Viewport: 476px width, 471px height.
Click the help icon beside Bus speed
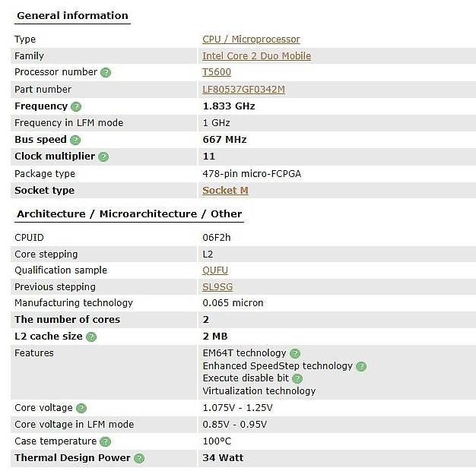(75, 140)
